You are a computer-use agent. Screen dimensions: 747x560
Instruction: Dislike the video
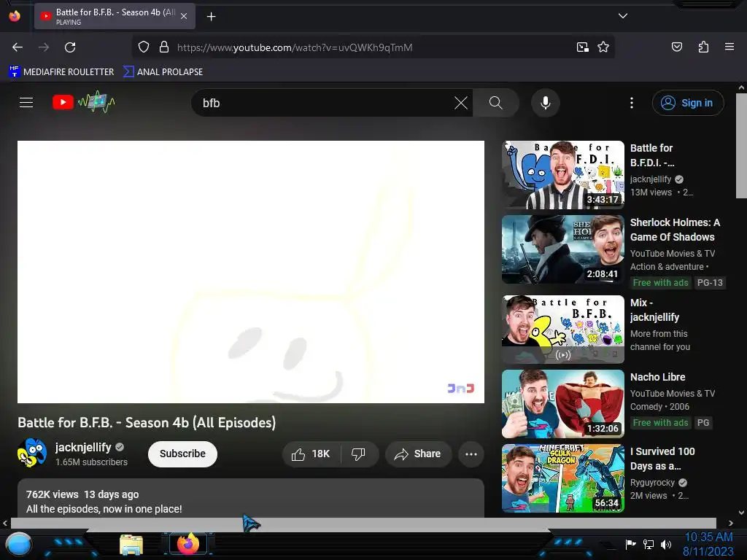(x=359, y=454)
